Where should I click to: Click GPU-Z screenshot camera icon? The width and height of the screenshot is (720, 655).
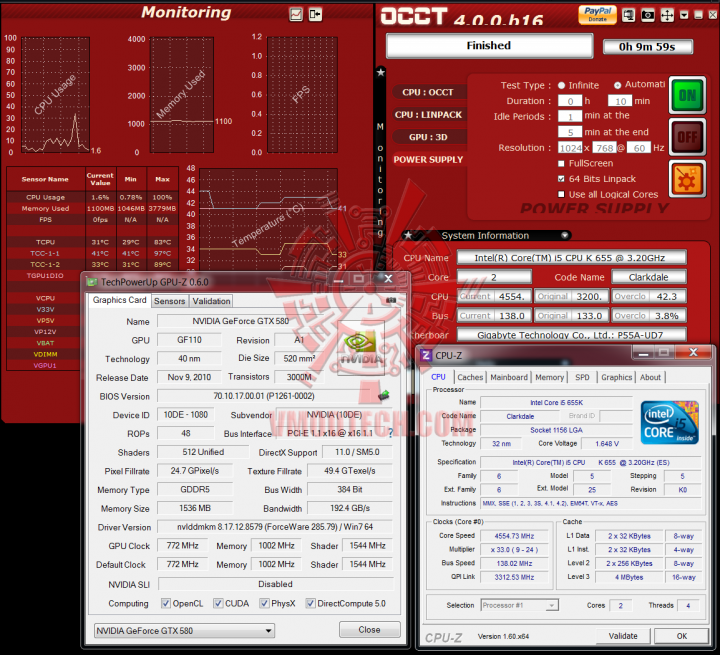coord(391,300)
